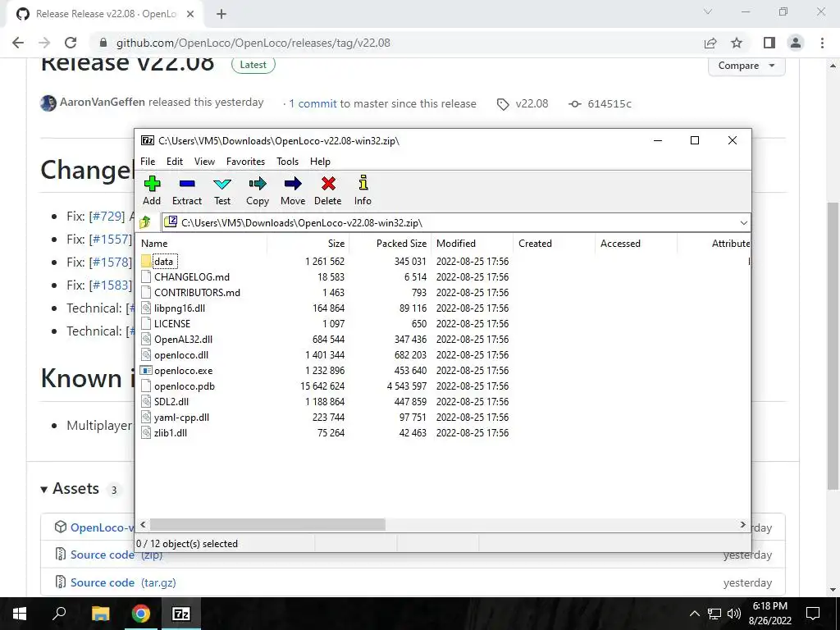The width and height of the screenshot is (840, 630).
Task: Open the Help menu in 7-Zip
Action: pos(321,162)
